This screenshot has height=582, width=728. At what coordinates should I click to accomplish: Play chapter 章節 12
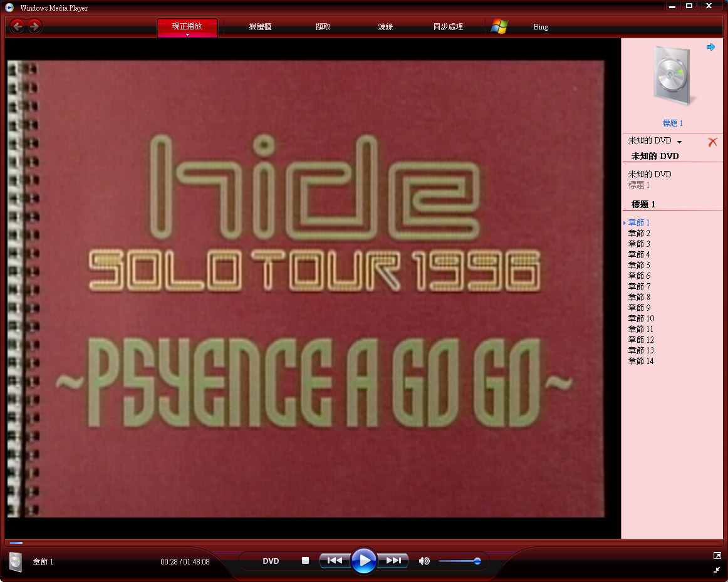(641, 340)
